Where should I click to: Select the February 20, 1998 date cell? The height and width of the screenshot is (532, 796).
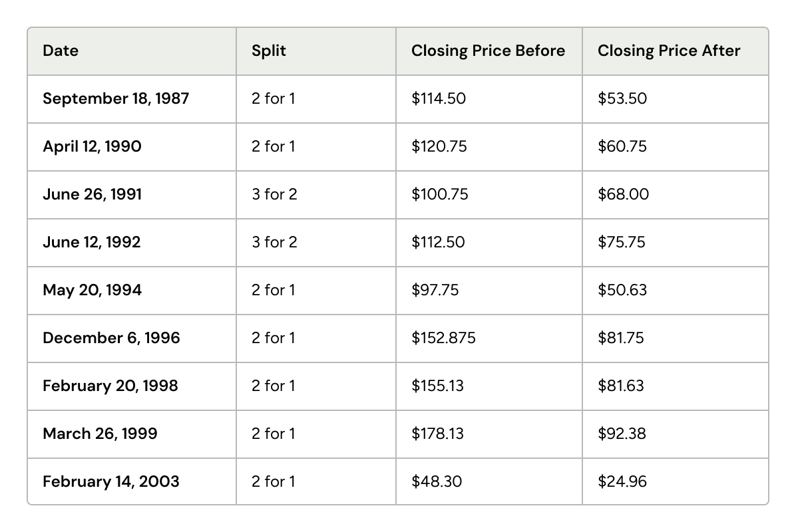tap(110, 386)
